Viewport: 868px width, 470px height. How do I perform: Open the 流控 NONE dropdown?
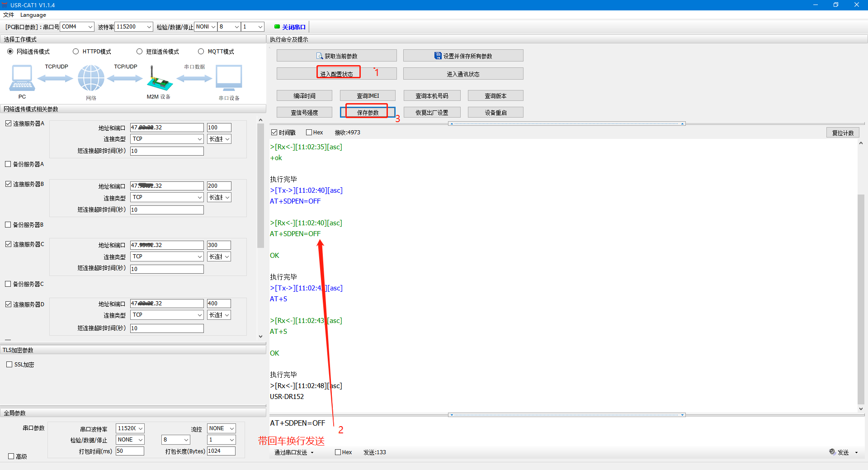point(222,428)
